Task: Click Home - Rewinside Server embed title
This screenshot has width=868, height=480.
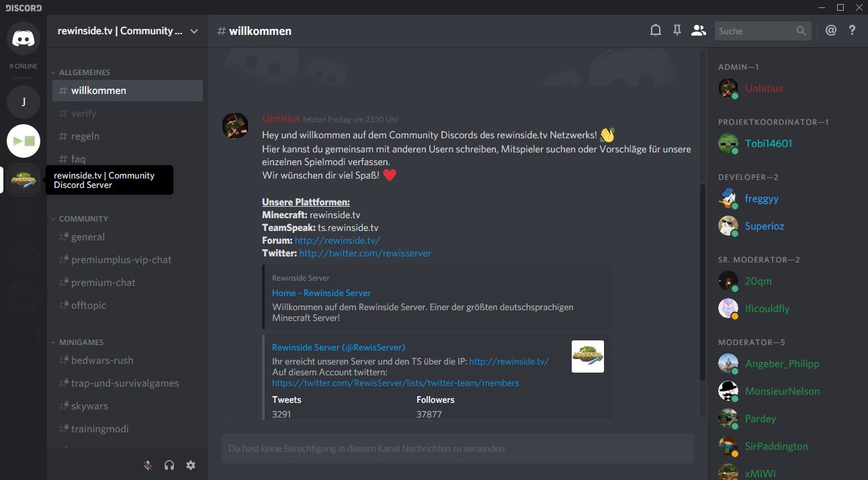Action: click(321, 293)
